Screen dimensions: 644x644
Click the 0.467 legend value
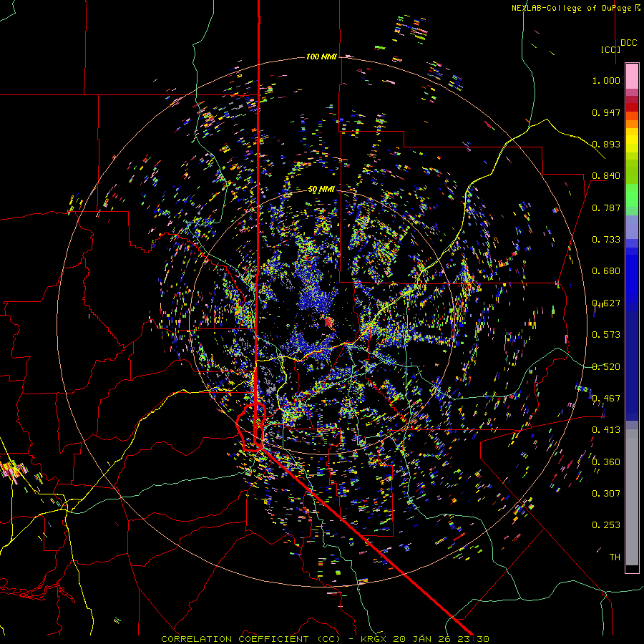(606, 399)
